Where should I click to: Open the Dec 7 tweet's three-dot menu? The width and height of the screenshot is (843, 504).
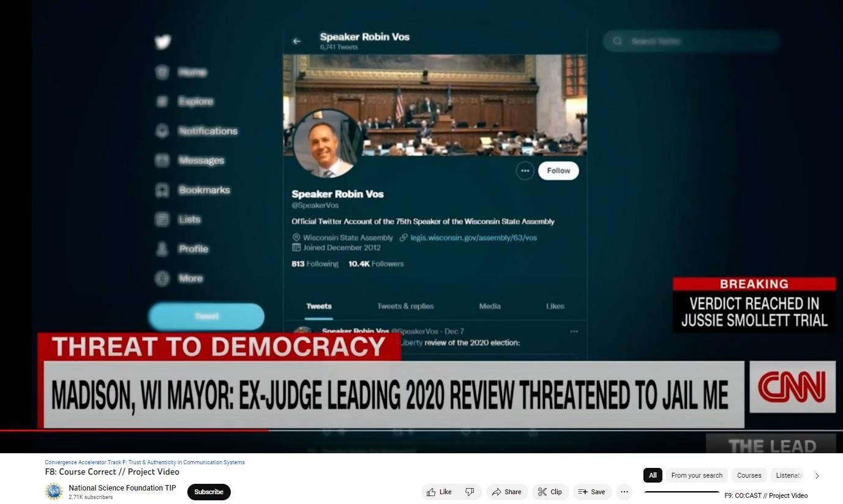click(x=574, y=332)
